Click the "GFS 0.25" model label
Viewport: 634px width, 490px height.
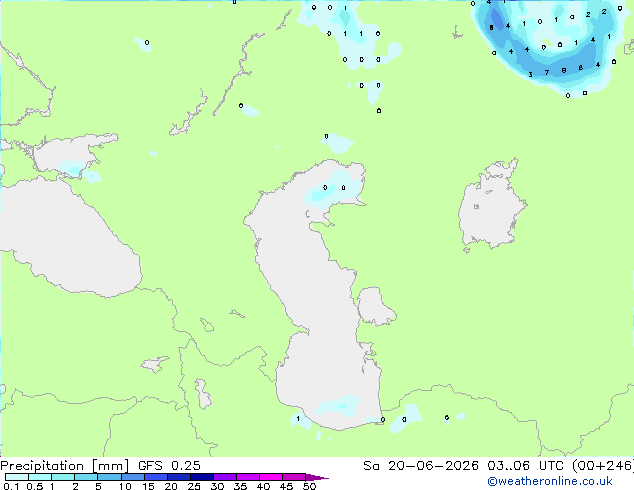(x=169, y=466)
